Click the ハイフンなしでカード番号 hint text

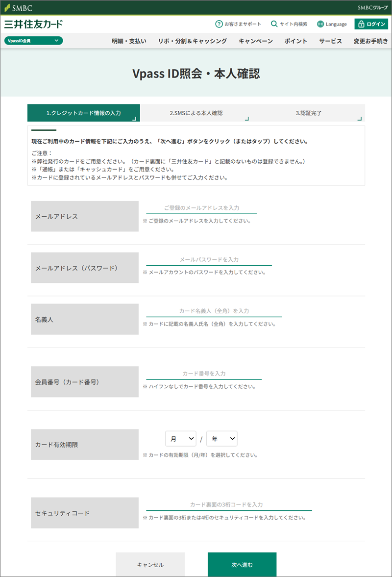tap(199, 387)
